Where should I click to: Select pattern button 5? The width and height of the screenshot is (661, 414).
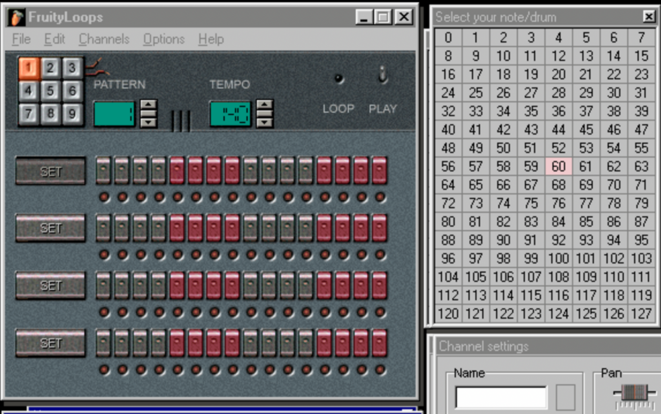pos(51,91)
